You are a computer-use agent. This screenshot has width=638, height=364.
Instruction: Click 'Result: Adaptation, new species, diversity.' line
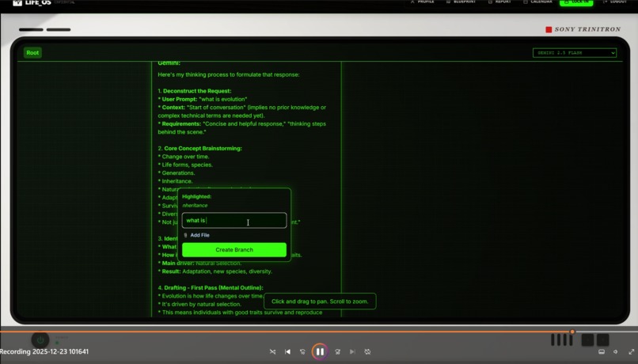[215, 271]
